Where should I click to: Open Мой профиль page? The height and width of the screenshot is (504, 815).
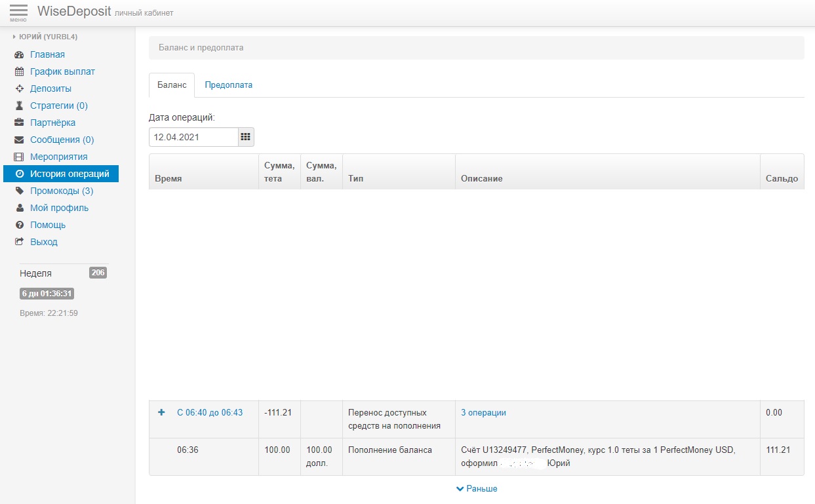point(59,208)
